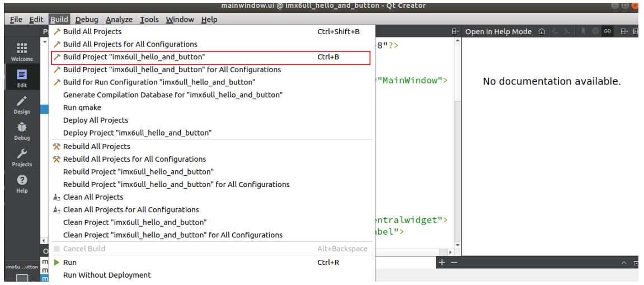Select Run with green play icon
Screen dimensions: 644x285
pos(70,263)
